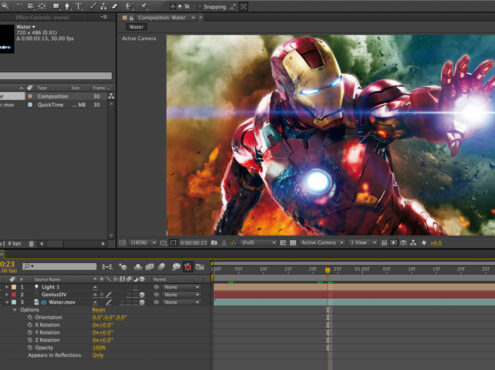Open the magnification ratio dropdown
495x370 pixels.
pyautogui.click(x=143, y=243)
